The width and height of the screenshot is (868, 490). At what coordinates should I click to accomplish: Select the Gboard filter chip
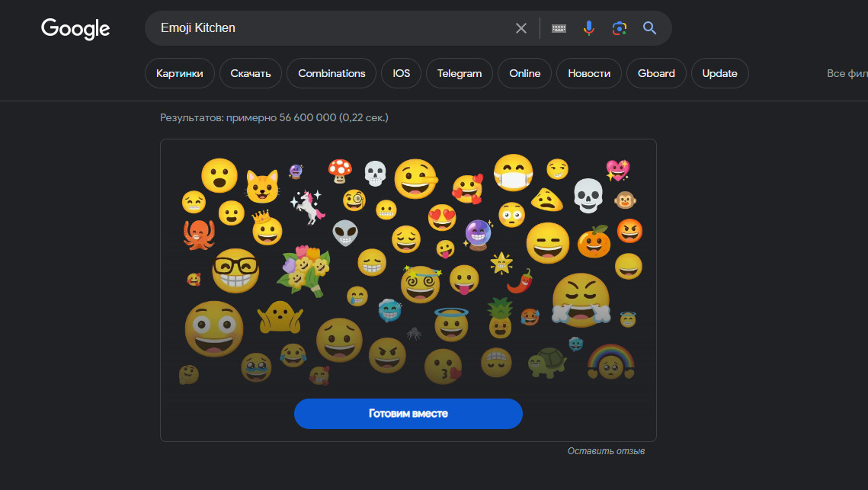[x=656, y=74]
